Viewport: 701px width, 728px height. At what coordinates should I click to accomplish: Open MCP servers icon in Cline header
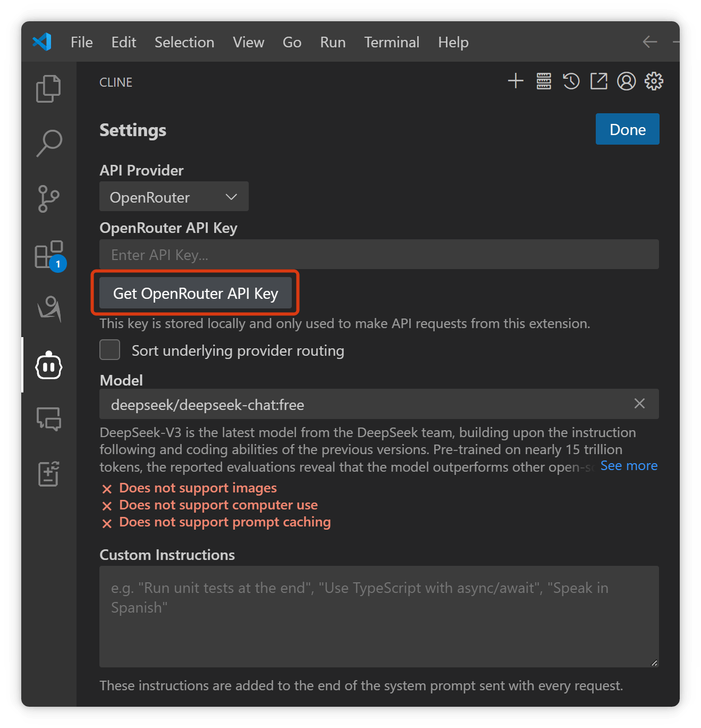point(544,81)
